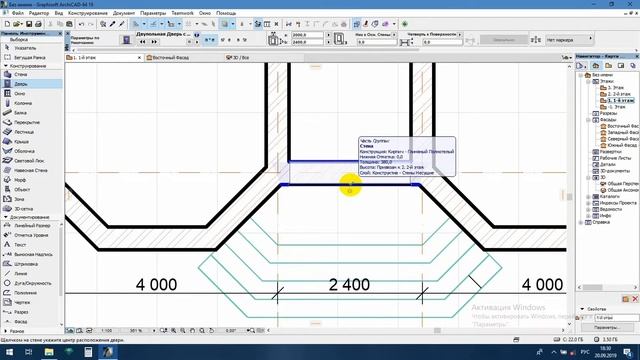
Task: Click previous door favorite arrow button
Action: coord(142,42)
